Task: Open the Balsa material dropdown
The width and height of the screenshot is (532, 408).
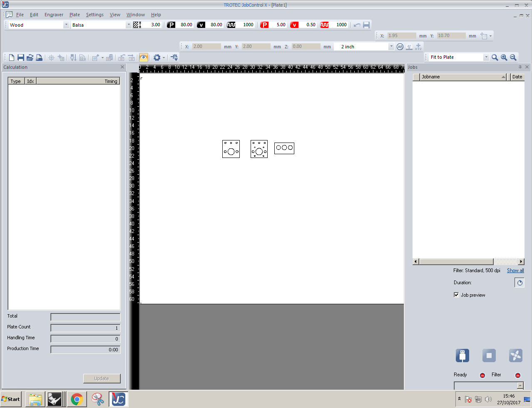Action: click(x=128, y=25)
